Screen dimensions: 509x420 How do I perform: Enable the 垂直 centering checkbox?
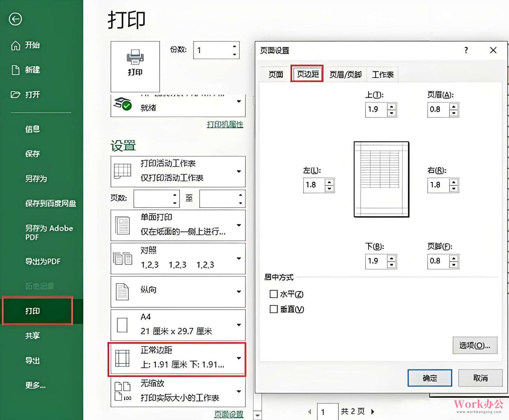[273, 309]
